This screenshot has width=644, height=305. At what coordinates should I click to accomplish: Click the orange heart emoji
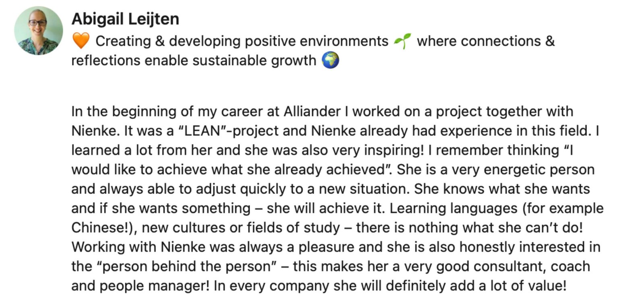pyautogui.click(x=81, y=41)
